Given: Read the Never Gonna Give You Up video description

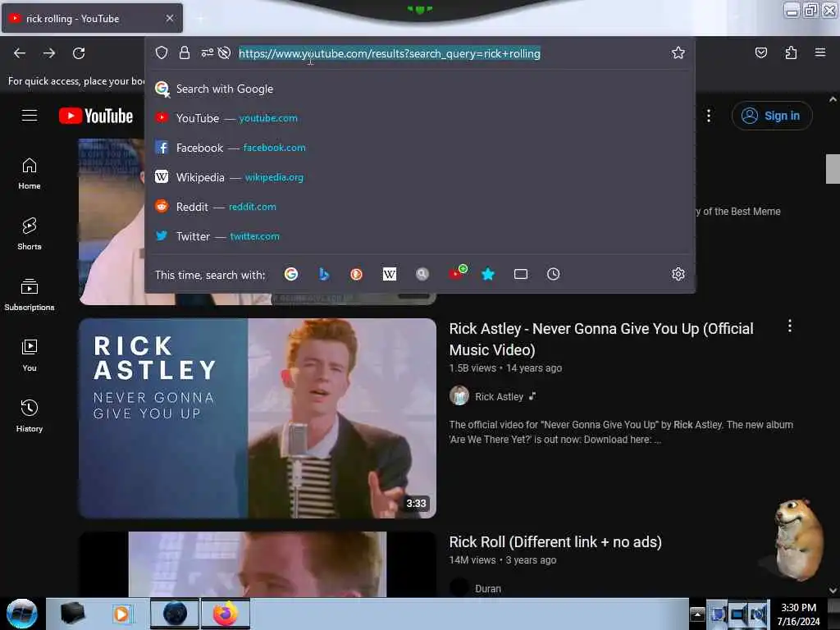Looking at the screenshot, I should 621,431.
